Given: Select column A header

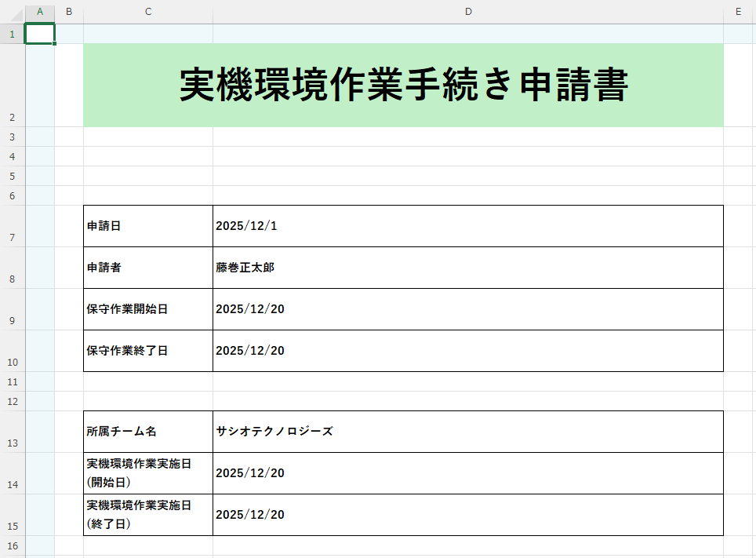Looking at the screenshot, I should [x=40, y=12].
